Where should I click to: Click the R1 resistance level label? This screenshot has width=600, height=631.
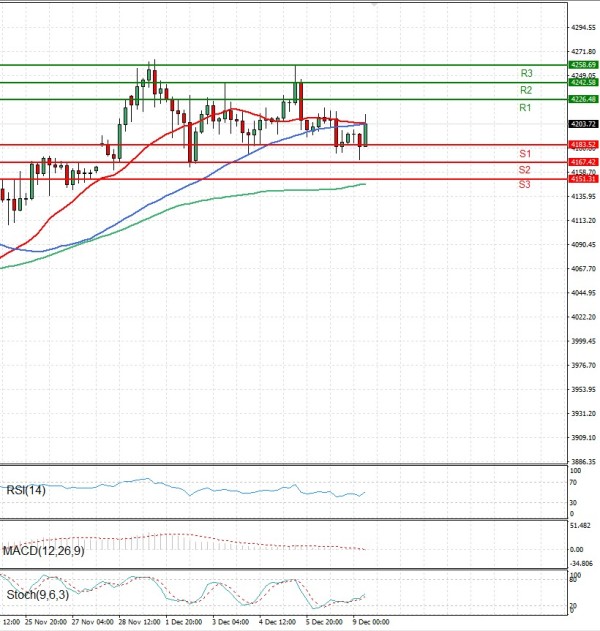[524, 107]
